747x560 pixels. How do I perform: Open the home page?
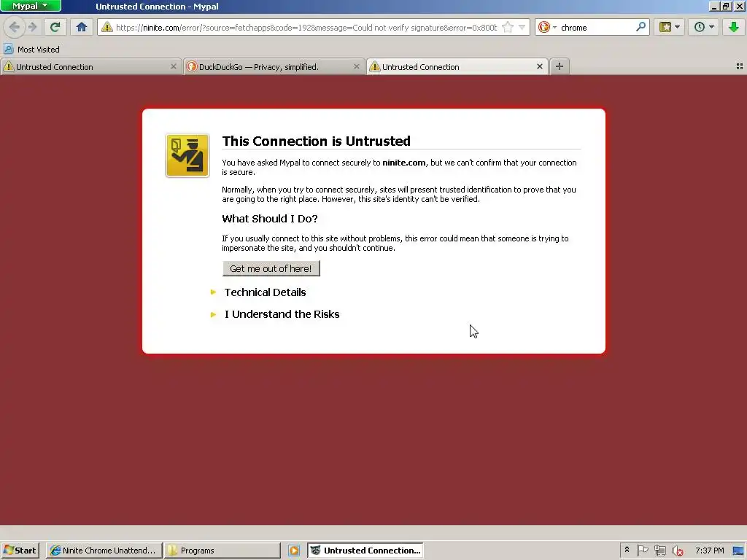tap(82, 27)
